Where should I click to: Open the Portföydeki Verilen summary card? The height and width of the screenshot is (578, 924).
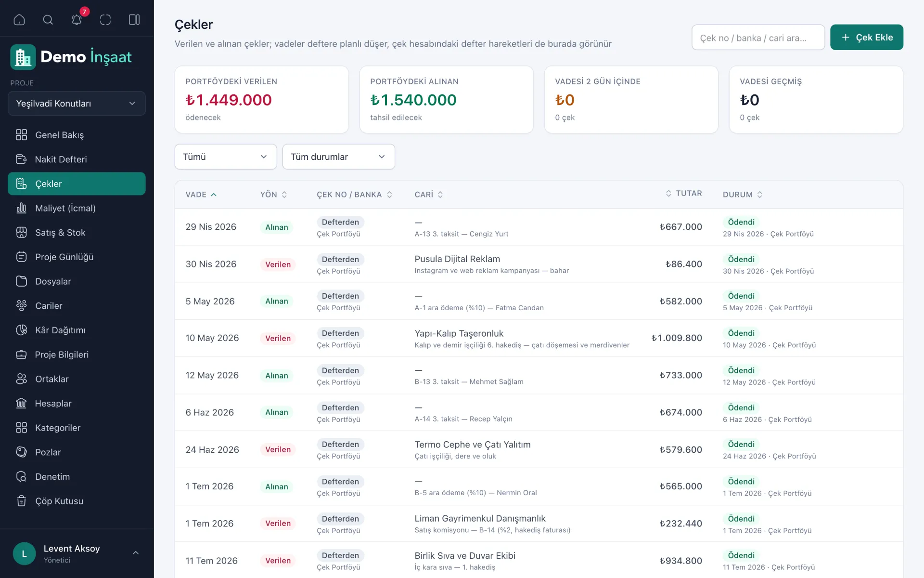[262, 100]
